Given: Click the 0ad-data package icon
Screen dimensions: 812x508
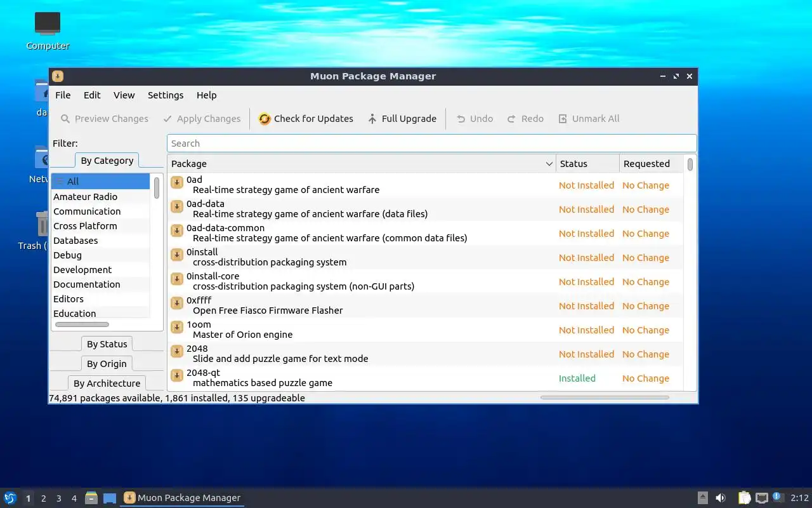Looking at the screenshot, I should coord(177,207).
